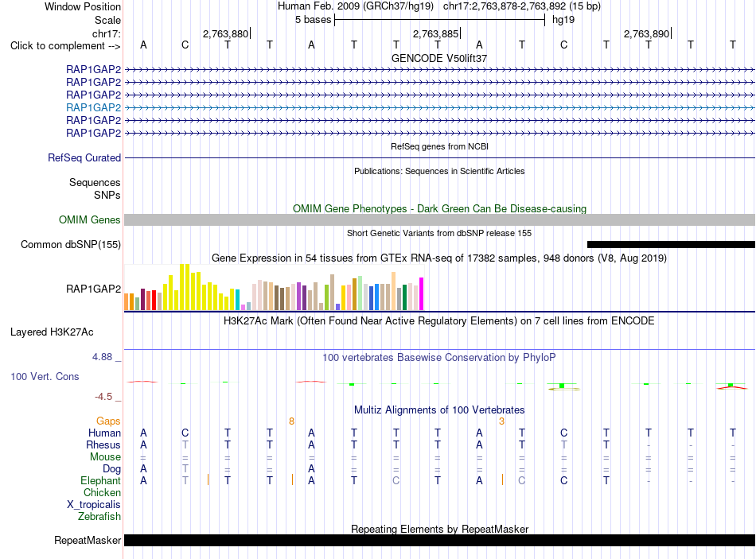
Task: Click the Elephant species label
Action: [100, 480]
